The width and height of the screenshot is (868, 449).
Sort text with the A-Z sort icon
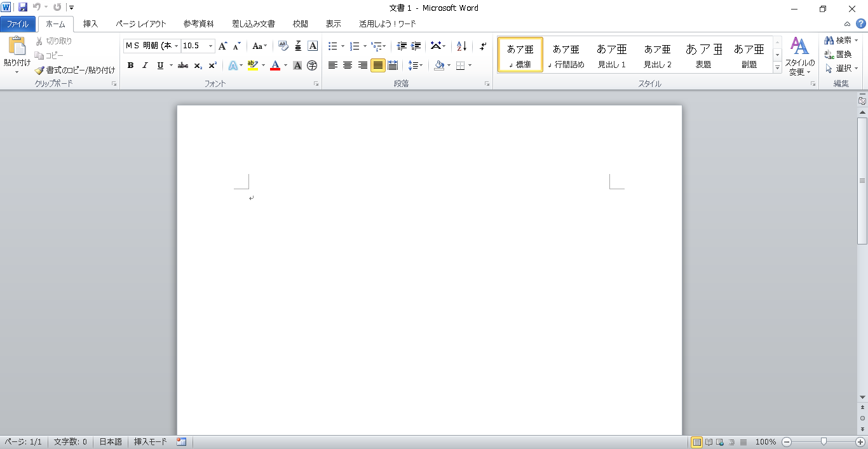click(462, 46)
